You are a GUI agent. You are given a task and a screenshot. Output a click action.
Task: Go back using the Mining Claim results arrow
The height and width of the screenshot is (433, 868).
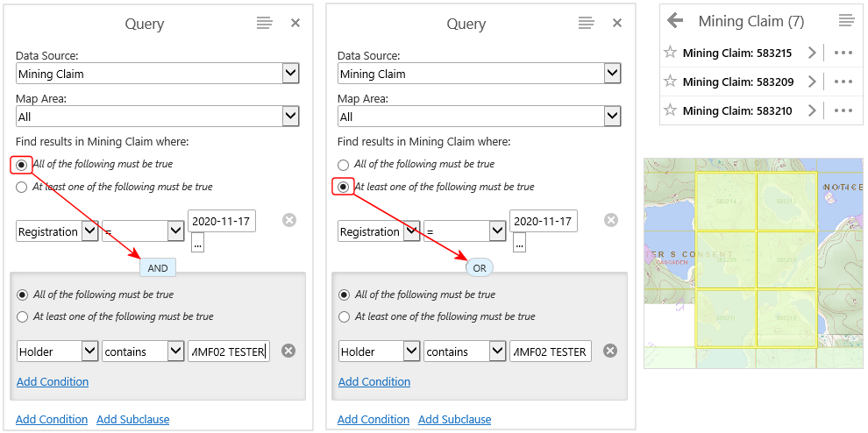click(675, 20)
